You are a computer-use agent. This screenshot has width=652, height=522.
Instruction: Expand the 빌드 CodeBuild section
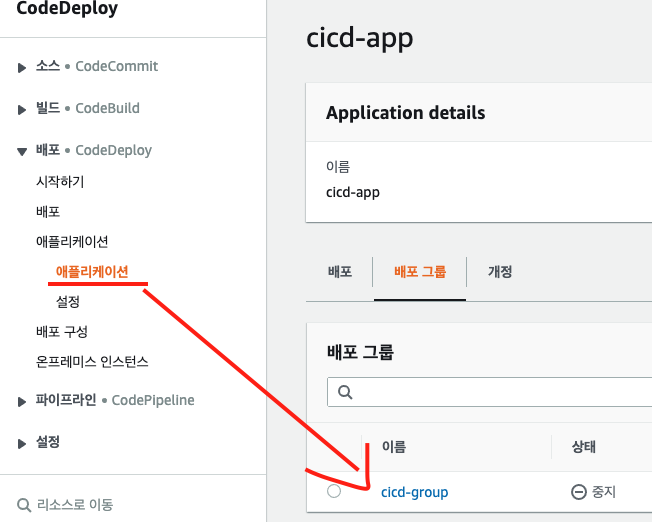(x=22, y=109)
